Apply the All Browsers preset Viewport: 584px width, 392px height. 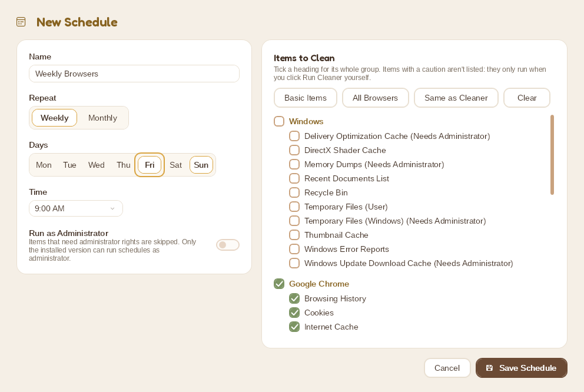(375, 98)
